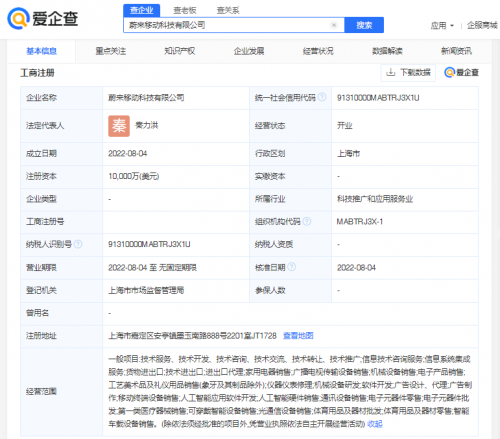Screen dimensions: 500x439
Task: Click the 实缴资本 label
Action: coord(270,176)
